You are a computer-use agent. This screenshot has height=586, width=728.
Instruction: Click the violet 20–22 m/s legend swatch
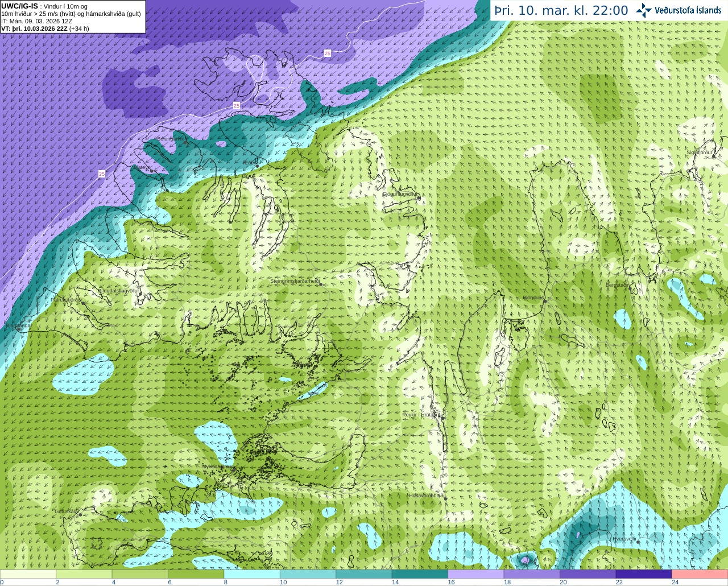[x=588, y=574]
